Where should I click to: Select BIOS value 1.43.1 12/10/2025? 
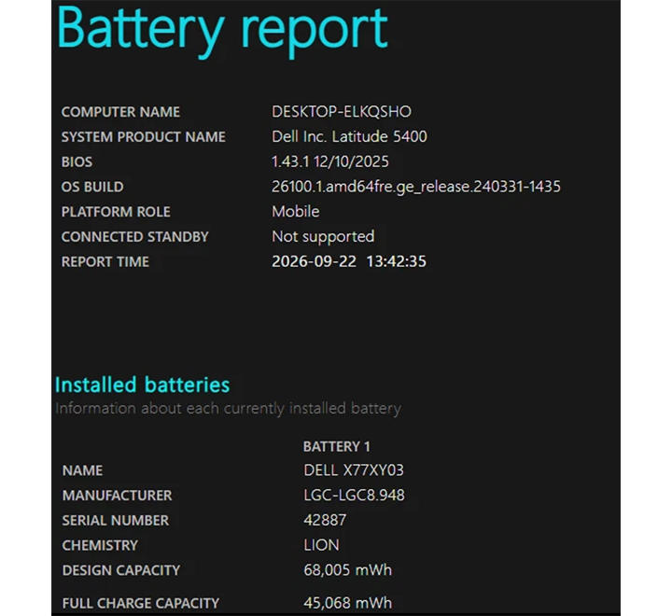pos(330,161)
